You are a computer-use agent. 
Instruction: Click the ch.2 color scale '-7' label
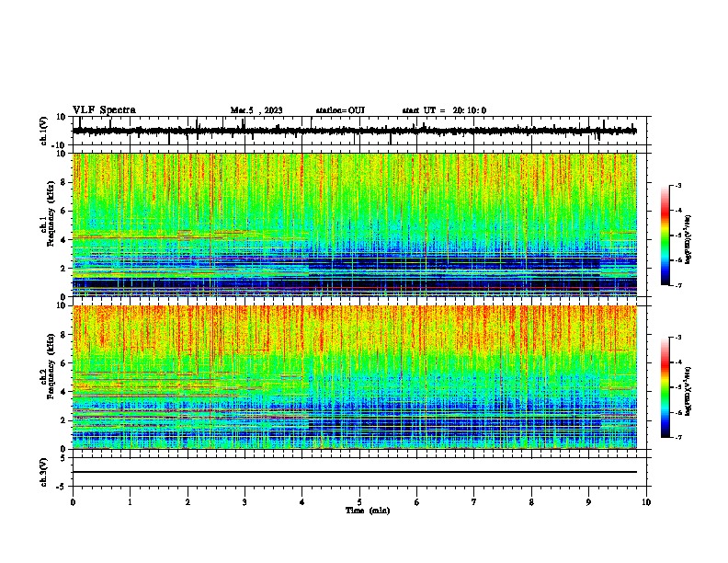click(x=677, y=438)
